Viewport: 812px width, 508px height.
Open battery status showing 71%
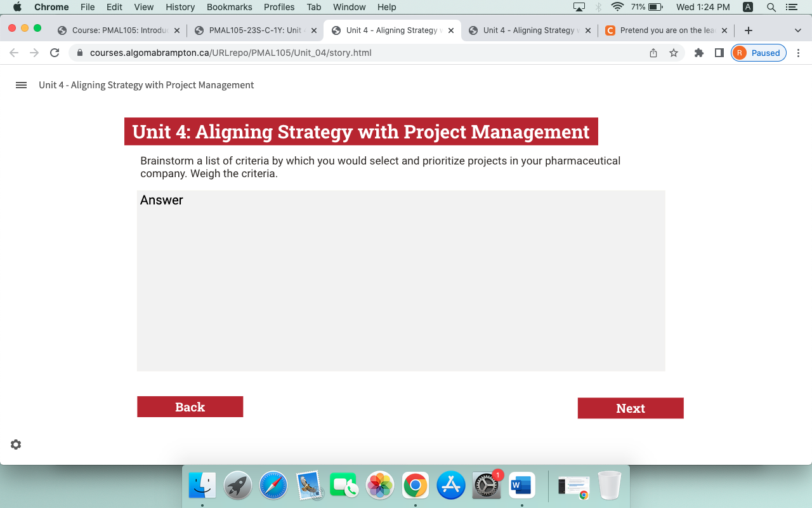point(647,7)
